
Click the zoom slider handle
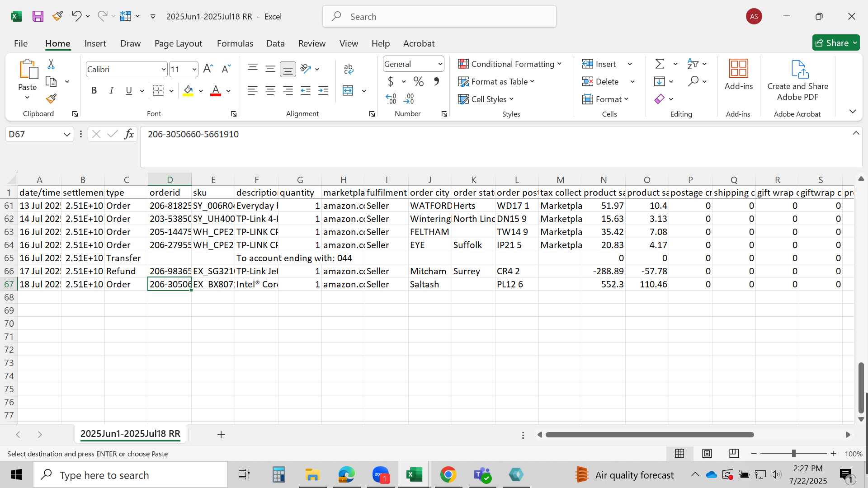793,453
